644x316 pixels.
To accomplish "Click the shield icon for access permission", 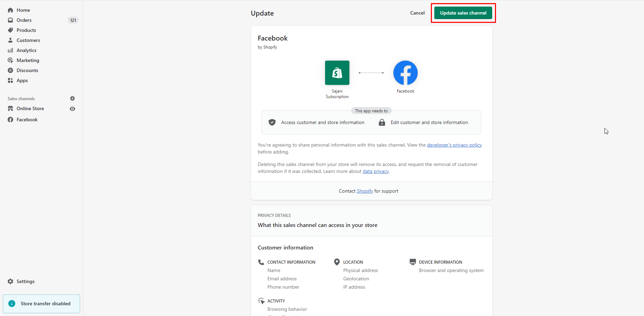I will 272,122.
